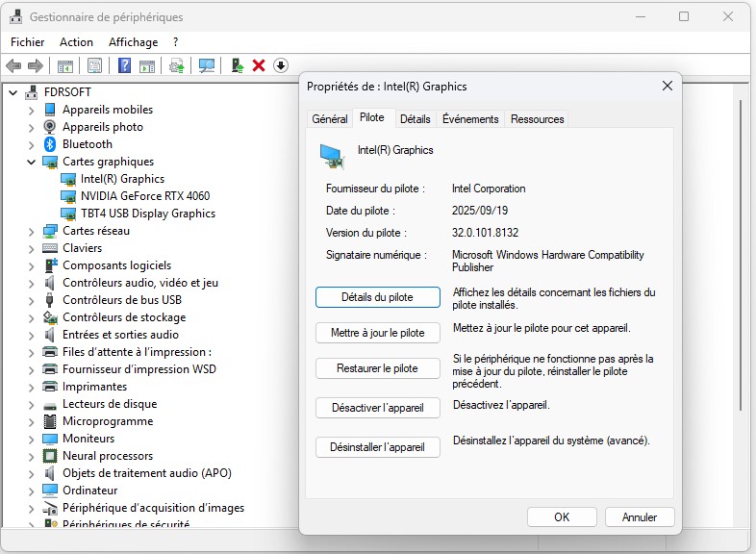Expand the Cartes réseau category
756x554 pixels.
(x=31, y=231)
